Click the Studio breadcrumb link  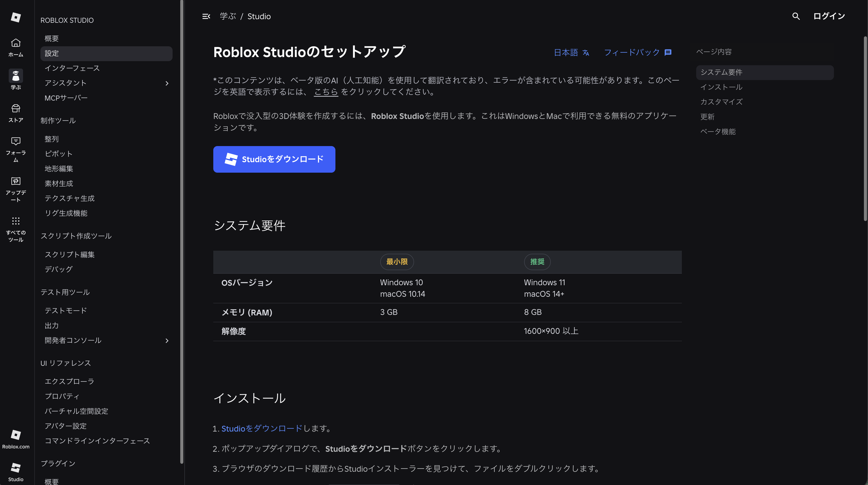point(259,16)
